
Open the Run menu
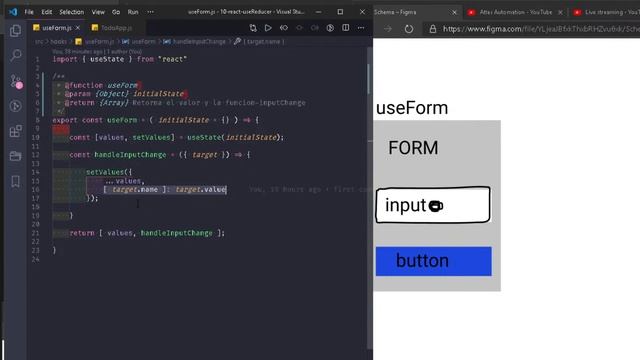pyautogui.click(x=133, y=12)
